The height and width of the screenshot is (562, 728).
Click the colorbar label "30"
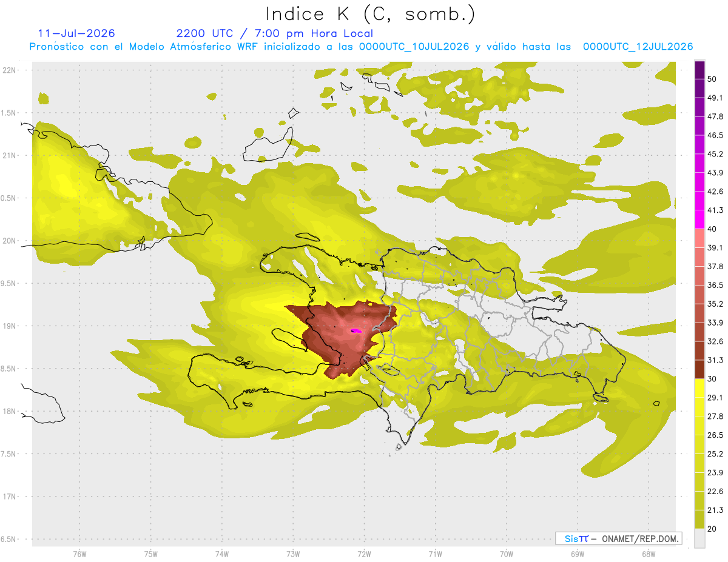point(712,379)
